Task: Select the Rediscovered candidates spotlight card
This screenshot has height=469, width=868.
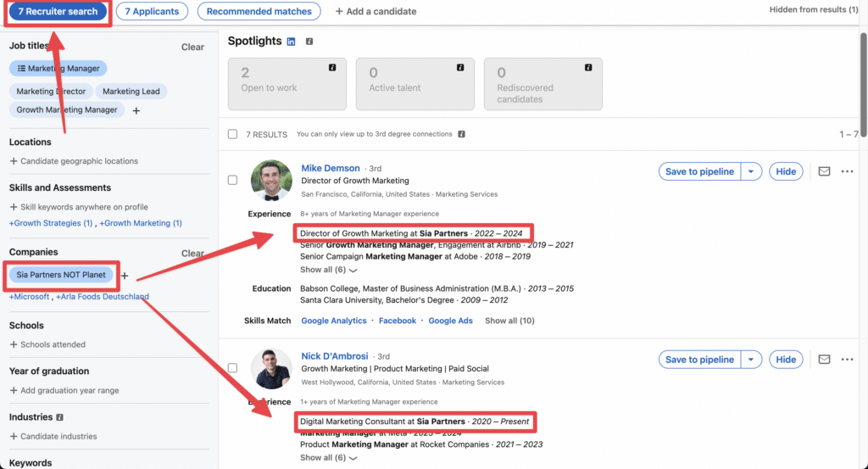Action: 543,84
